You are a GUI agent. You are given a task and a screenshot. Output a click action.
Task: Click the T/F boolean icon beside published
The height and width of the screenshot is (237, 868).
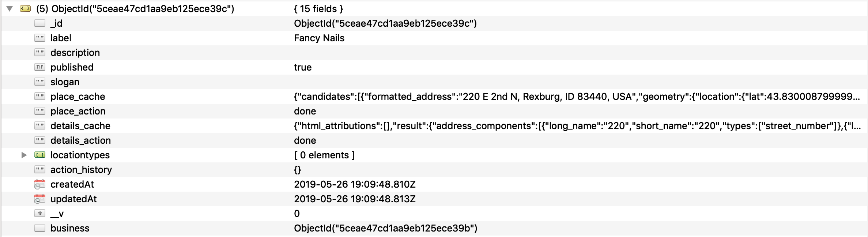coord(40,67)
